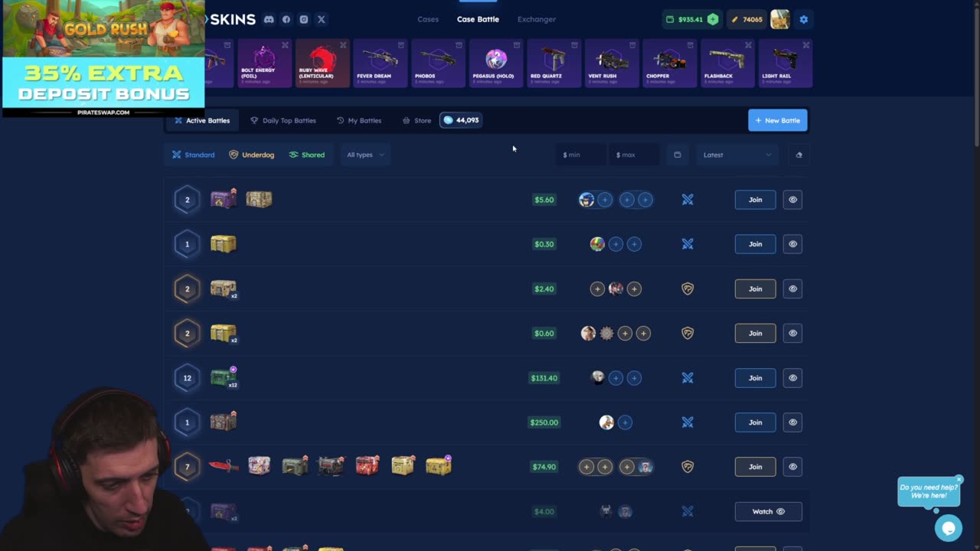Click eye icon on the $250.00 battle
The height and width of the screenshot is (551, 980).
tap(792, 422)
